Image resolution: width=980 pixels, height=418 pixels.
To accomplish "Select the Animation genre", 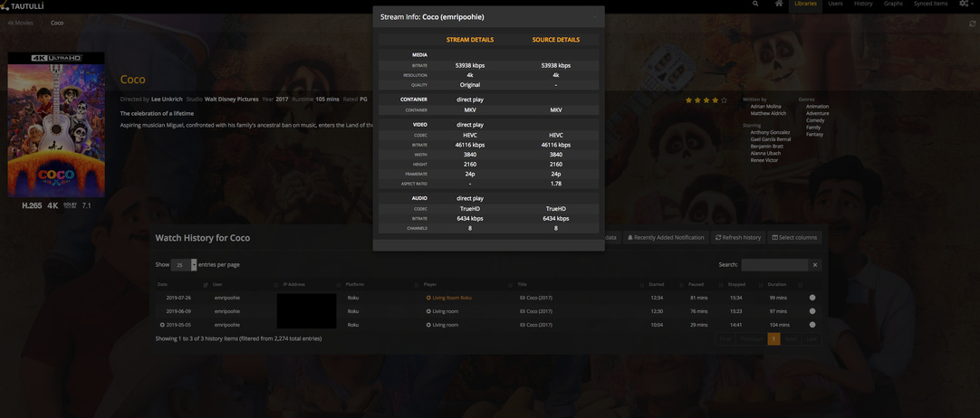I will pyautogui.click(x=818, y=107).
